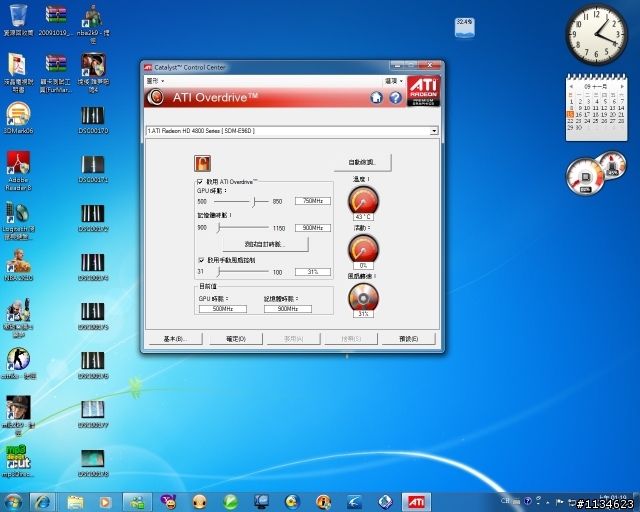Select the Recycle Bin desktop icon
Screen dimensions: 640x512
pos(18,20)
